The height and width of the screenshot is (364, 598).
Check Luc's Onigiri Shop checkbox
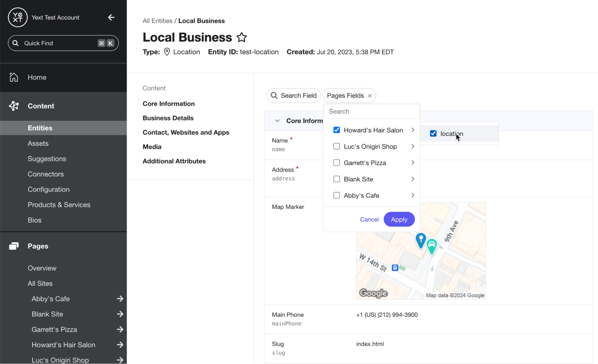pyautogui.click(x=337, y=146)
